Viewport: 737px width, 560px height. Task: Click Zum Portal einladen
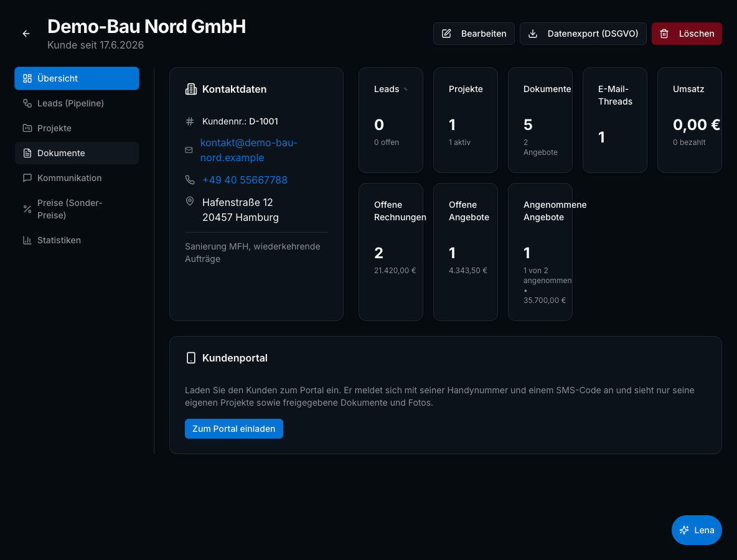tap(234, 429)
